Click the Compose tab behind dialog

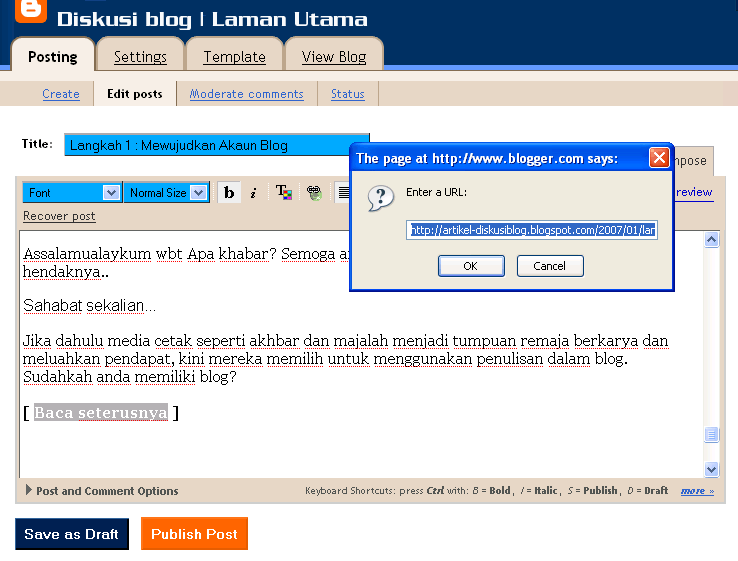(692, 160)
